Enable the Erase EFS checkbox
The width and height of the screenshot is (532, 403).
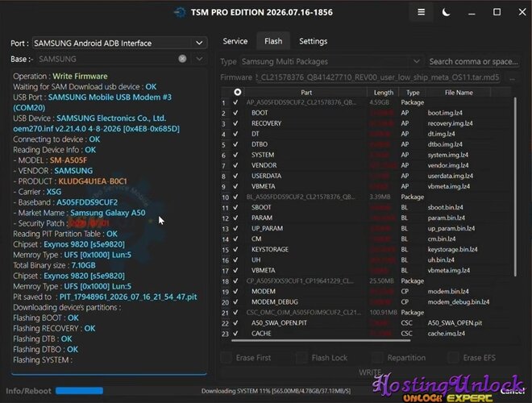453,358
